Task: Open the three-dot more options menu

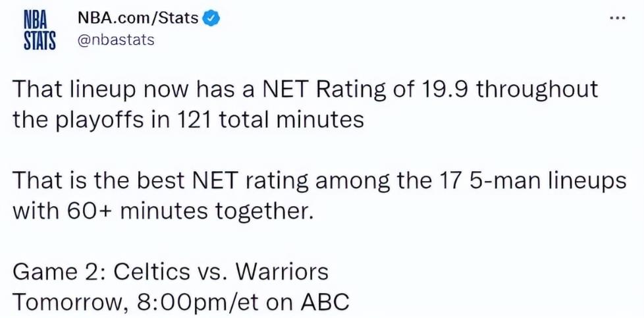Action: (618, 18)
